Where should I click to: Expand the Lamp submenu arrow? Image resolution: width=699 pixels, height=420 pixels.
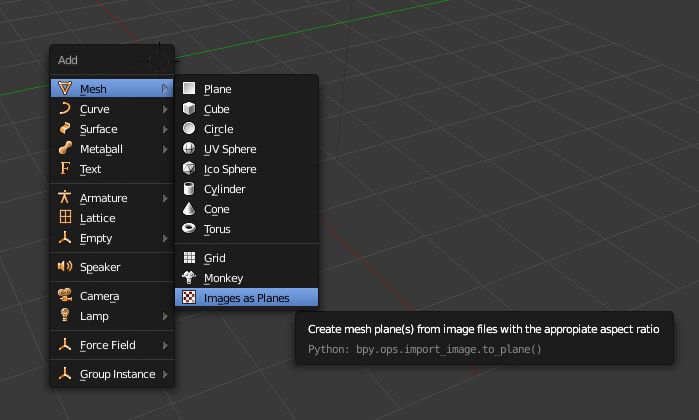click(164, 316)
